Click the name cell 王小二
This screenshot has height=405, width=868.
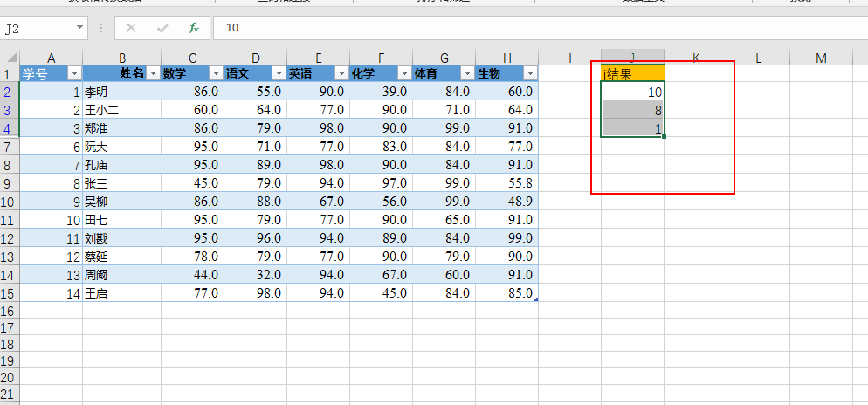121,110
